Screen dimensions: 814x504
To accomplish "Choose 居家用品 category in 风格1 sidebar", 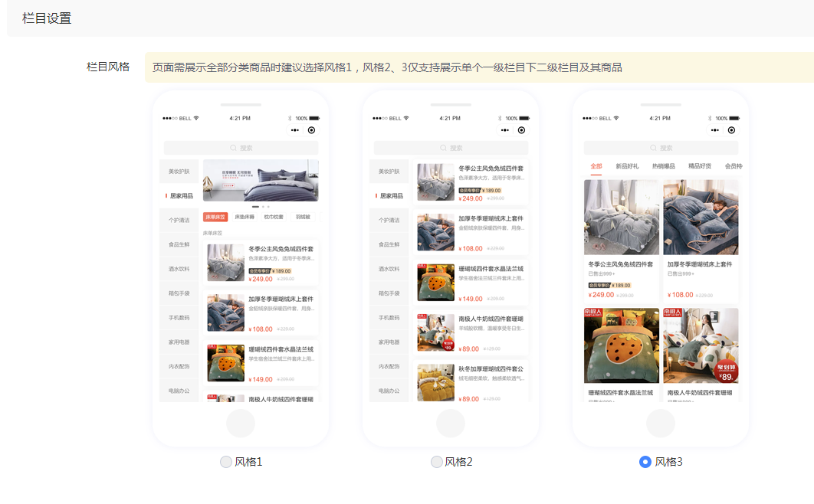I will 179,195.
